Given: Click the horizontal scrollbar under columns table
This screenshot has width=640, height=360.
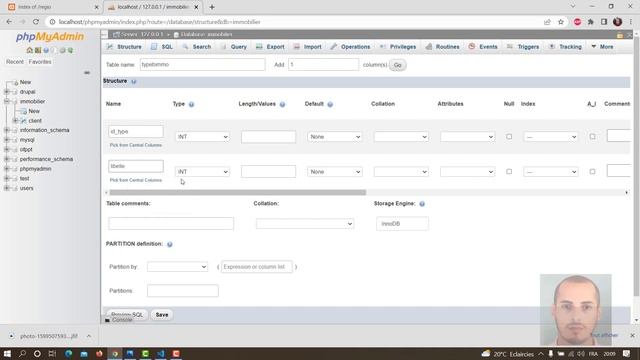Looking at the screenshot, I should [x=238, y=192].
